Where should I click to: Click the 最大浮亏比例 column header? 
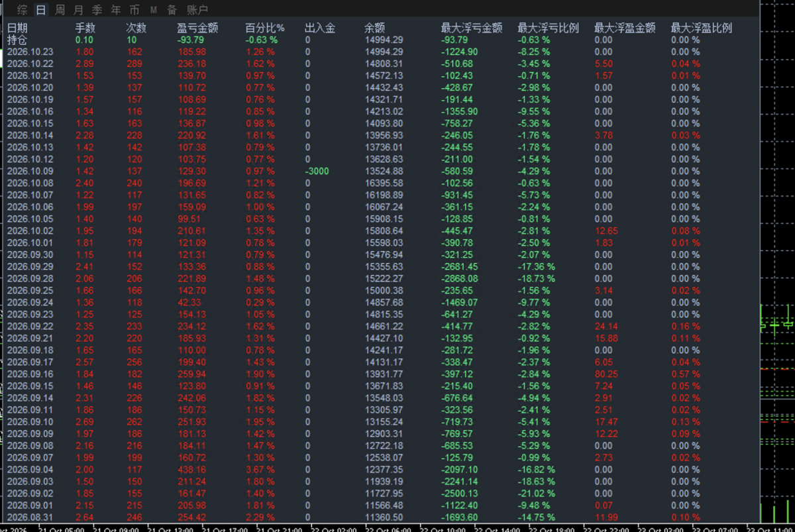[548, 28]
